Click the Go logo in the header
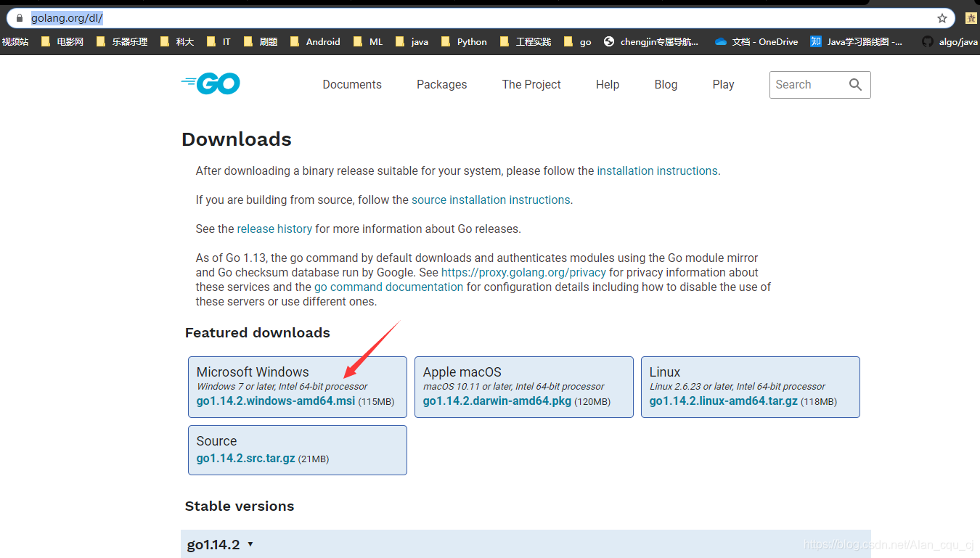 (211, 84)
